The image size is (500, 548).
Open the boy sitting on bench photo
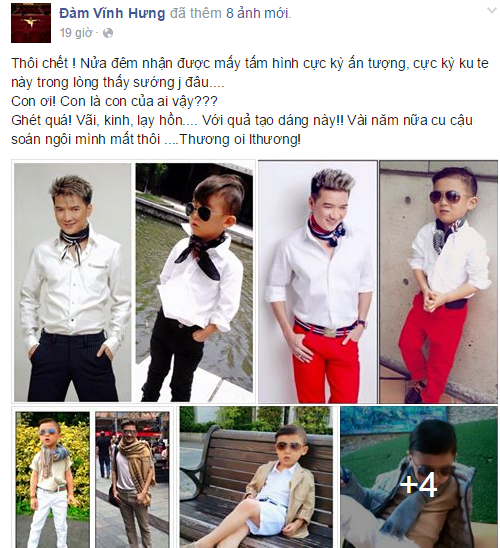point(256,477)
